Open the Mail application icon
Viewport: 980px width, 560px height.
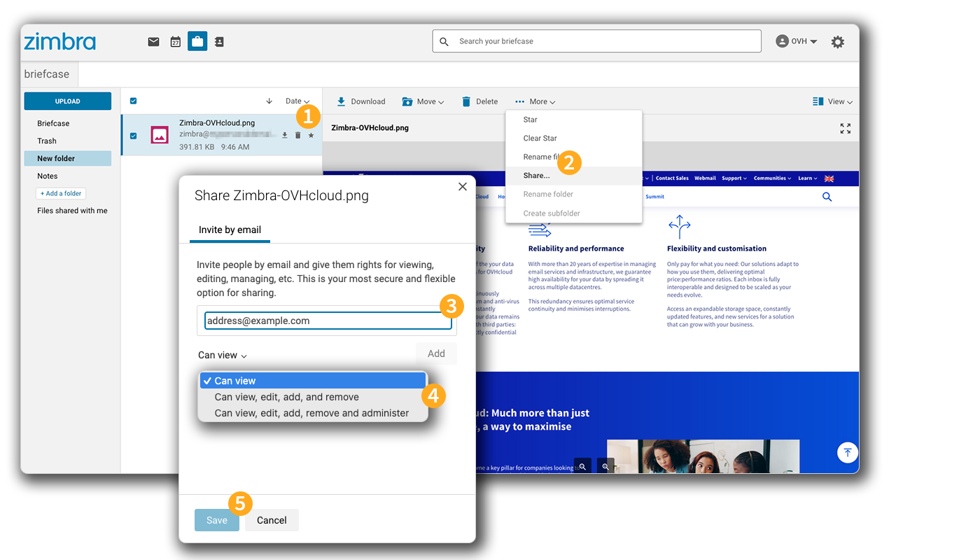(x=153, y=41)
